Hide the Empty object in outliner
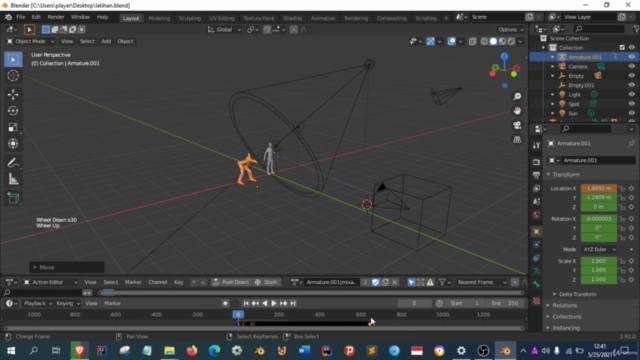 [631, 76]
